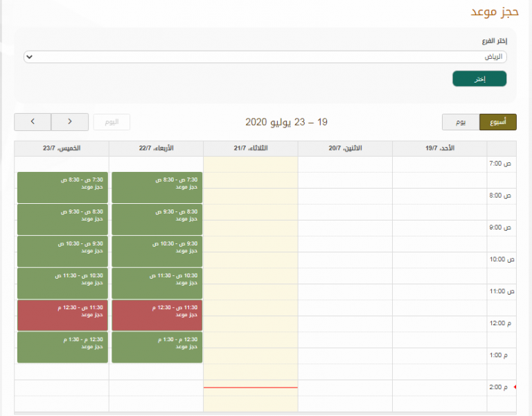Screen dimensions: 532x416
Task: Click the green إختر button
Action: click(479, 79)
